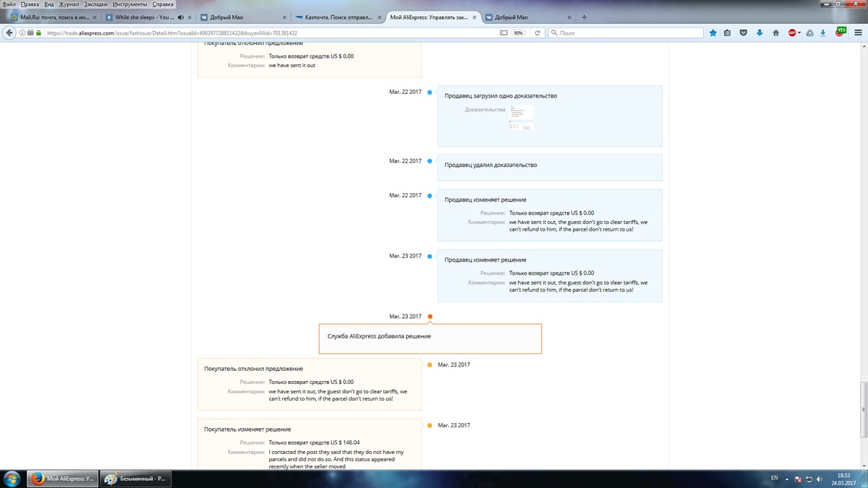Click 'Покупатель изменяет решение' heading
This screenshot has width=868, height=488.
[247, 429]
